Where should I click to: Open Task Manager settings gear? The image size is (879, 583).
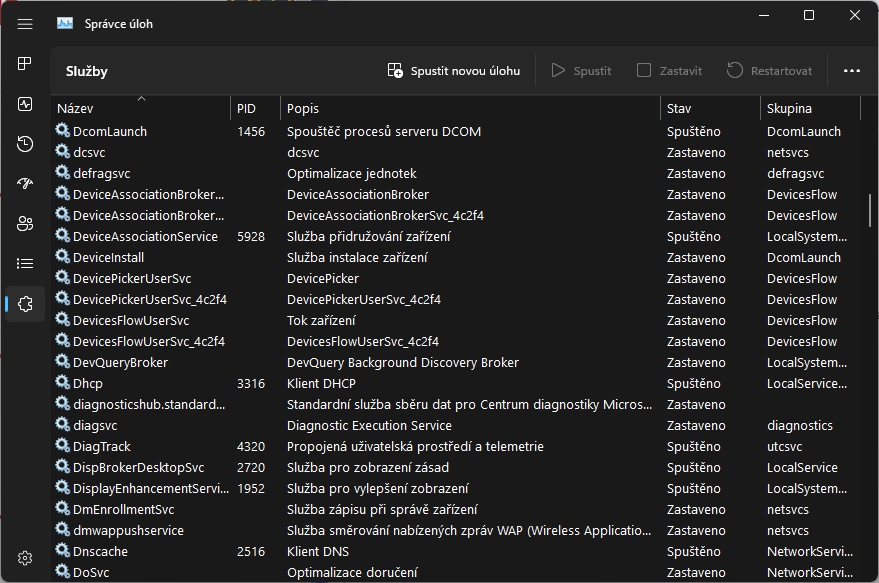(25, 558)
